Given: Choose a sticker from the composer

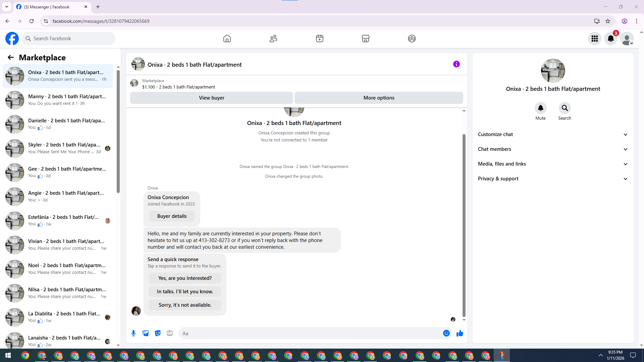Looking at the screenshot, I should point(158,333).
